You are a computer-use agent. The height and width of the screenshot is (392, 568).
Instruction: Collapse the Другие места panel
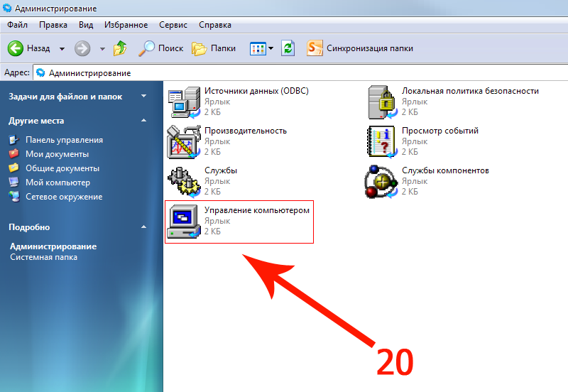[144, 120]
